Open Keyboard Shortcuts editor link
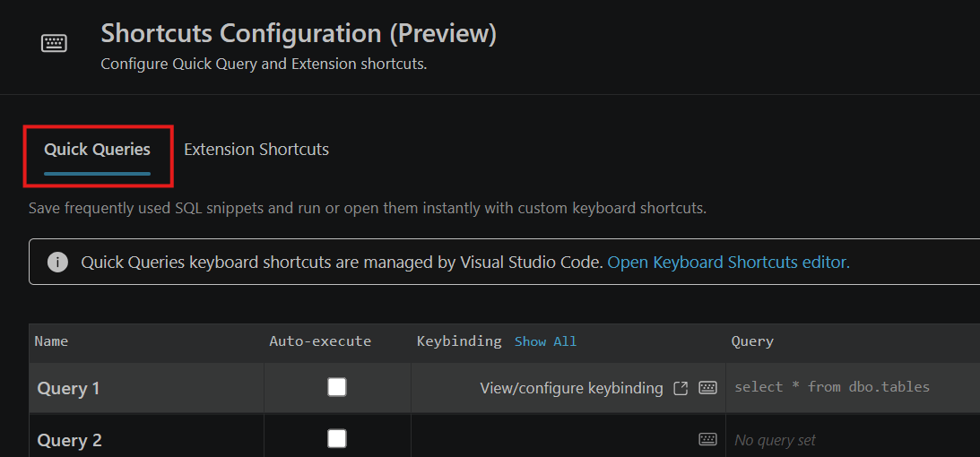This screenshot has width=980, height=457. pyautogui.click(x=729, y=263)
